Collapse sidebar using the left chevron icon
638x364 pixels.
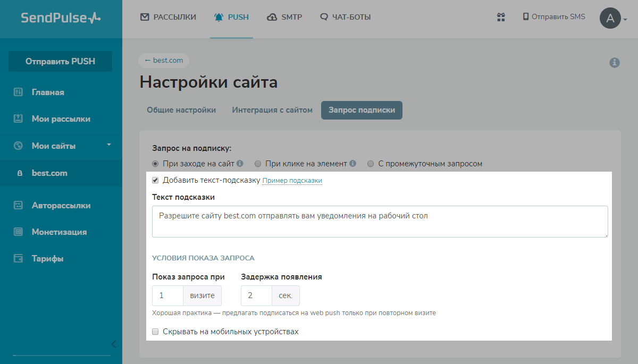coord(113,344)
